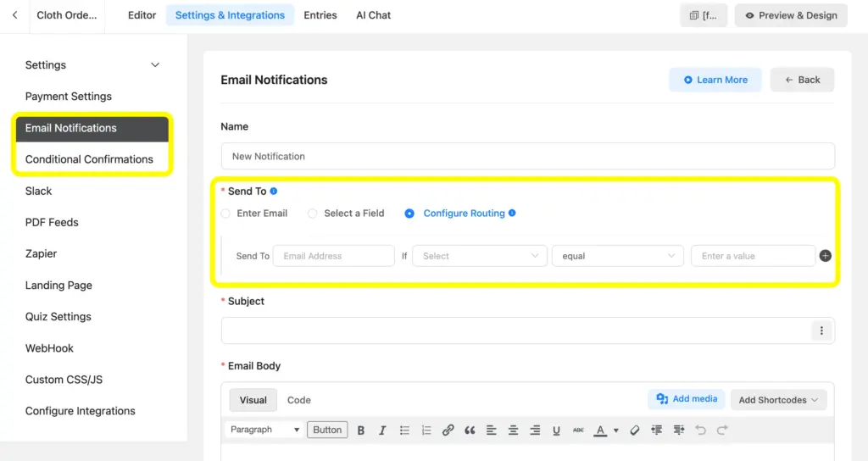The width and height of the screenshot is (868, 461).
Task: Open Subject field three-dot shortcode menu
Action: [821, 330]
